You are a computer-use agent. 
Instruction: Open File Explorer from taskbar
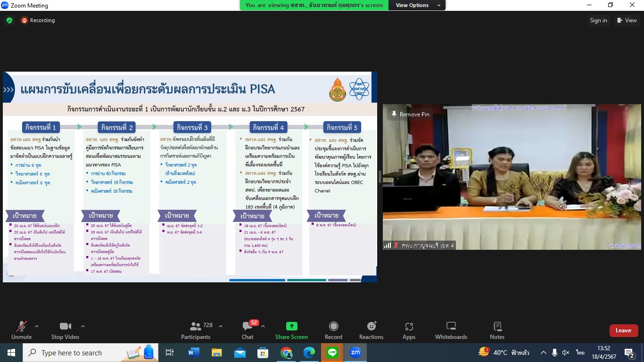pyautogui.click(x=217, y=353)
